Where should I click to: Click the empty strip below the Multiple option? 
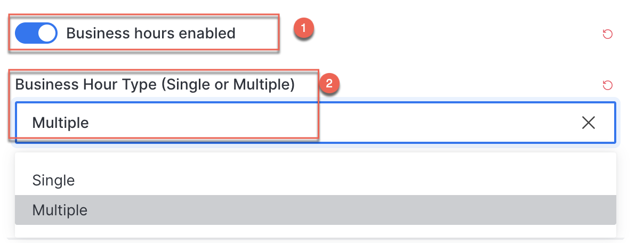pos(316,231)
